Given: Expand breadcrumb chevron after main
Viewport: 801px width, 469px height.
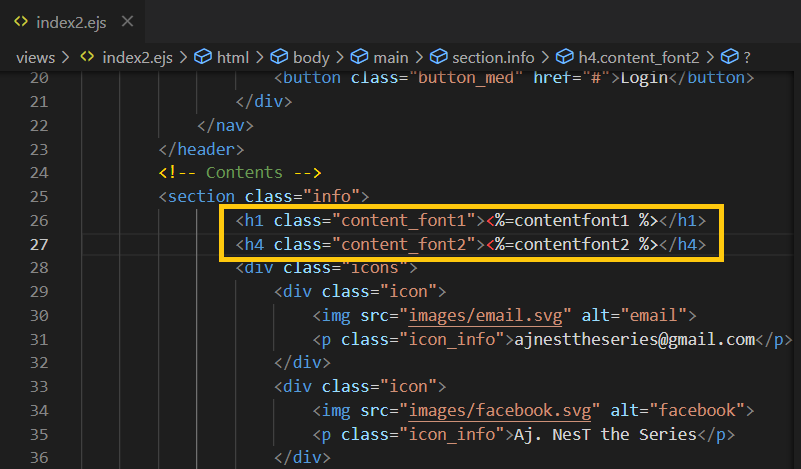Looking at the screenshot, I should coord(419,57).
